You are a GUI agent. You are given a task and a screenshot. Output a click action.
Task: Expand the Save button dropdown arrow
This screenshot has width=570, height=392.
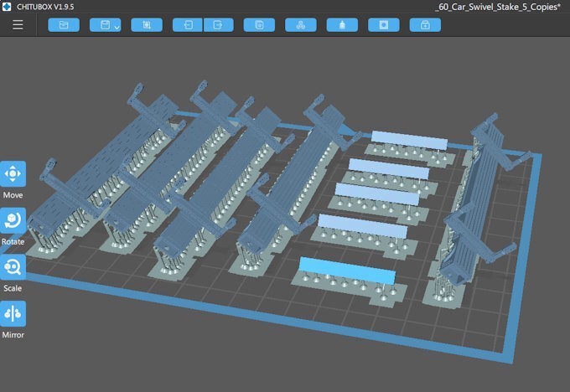coord(117,28)
